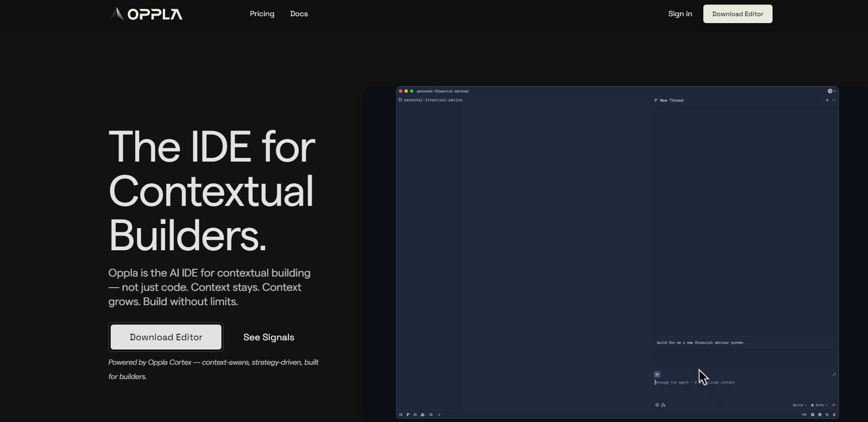Toggle the project panel icon in the status bar
Image resolution: width=868 pixels, height=422 pixels.
coord(401,415)
